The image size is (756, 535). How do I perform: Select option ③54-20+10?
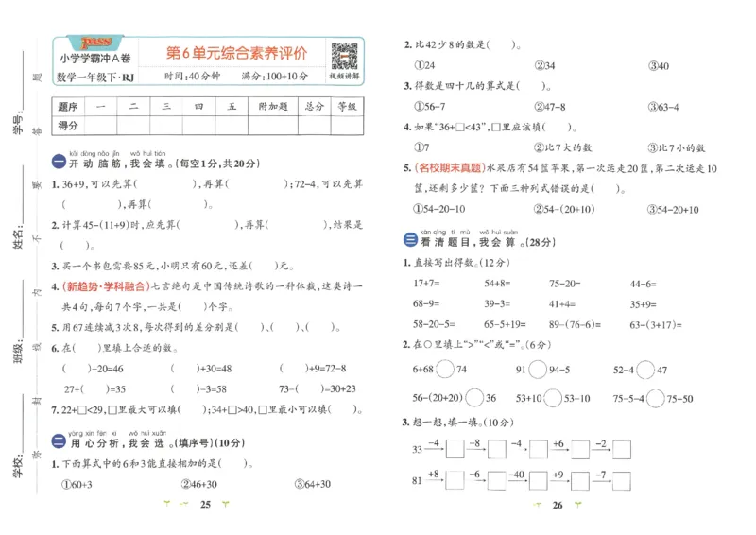[673, 210]
